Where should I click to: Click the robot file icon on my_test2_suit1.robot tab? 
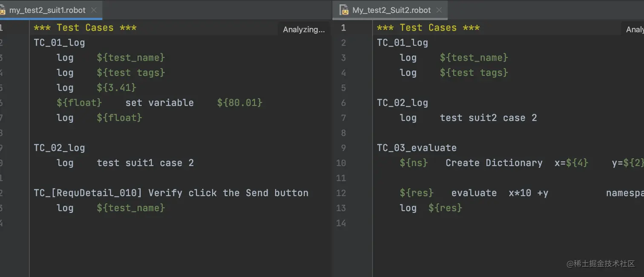click(x=3, y=10)
